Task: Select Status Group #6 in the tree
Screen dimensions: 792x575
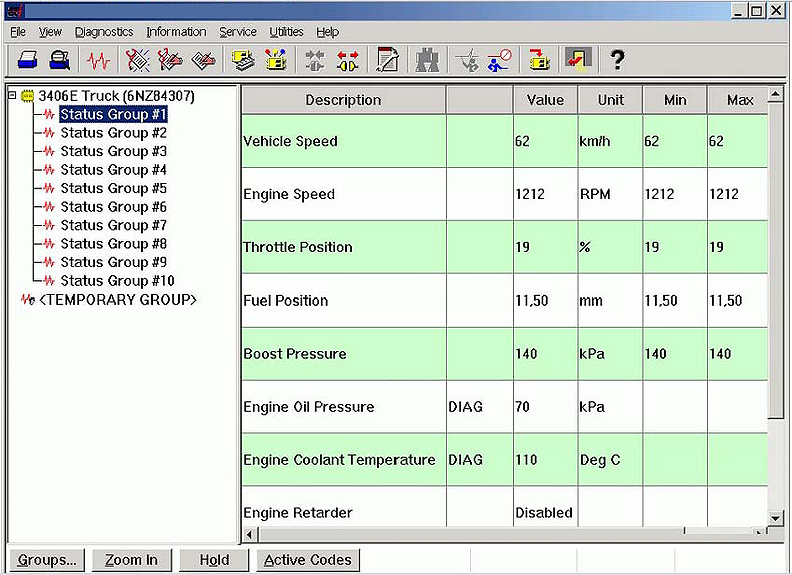Action: [x=114, y=207]
